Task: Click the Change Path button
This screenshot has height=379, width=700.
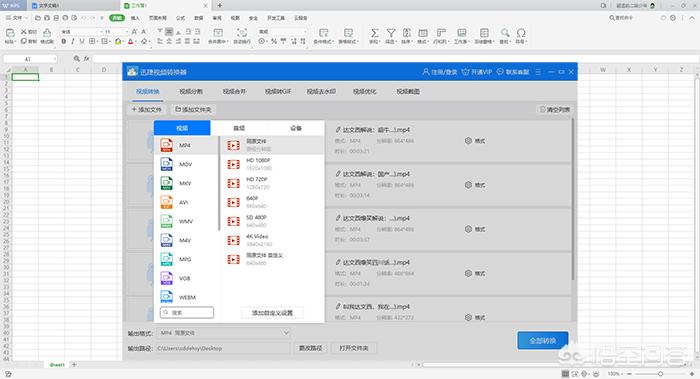Action: (310, 348)
